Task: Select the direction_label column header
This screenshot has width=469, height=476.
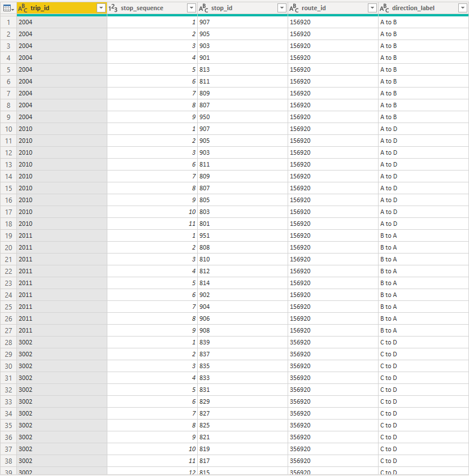Action: pyautogui.click(x=423, y=8)
